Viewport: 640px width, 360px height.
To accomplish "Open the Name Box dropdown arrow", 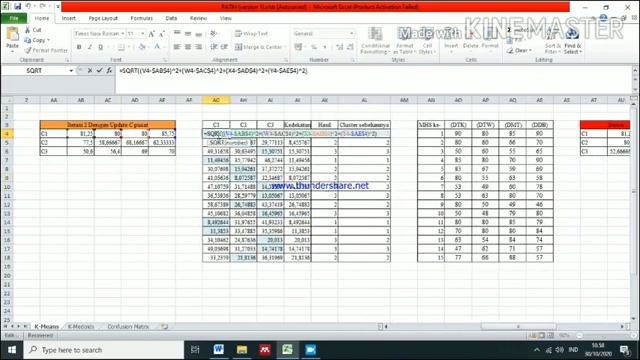I will coord(71,71).
